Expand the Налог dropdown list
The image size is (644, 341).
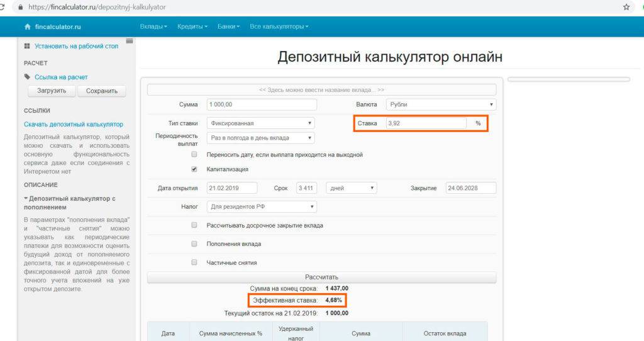pos(261,206)
